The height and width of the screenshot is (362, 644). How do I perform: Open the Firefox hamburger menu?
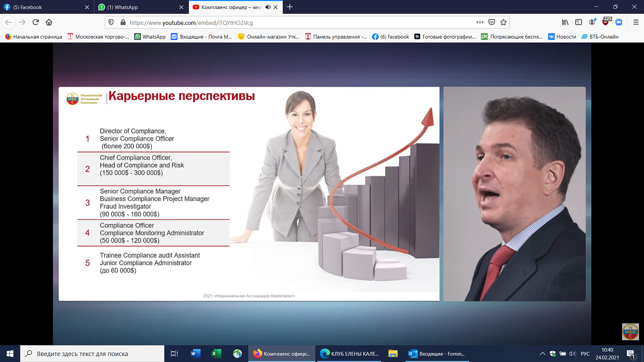(x=636, y=23)
